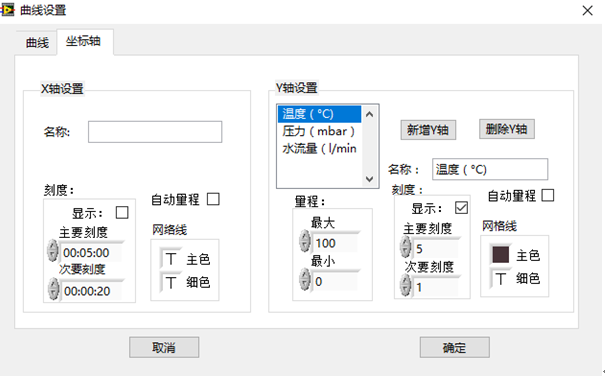605x377 pixels.
Task: Click the 00:05:00 主要刻度 value field
Action: pyautogui.click(x=90, y=253)
